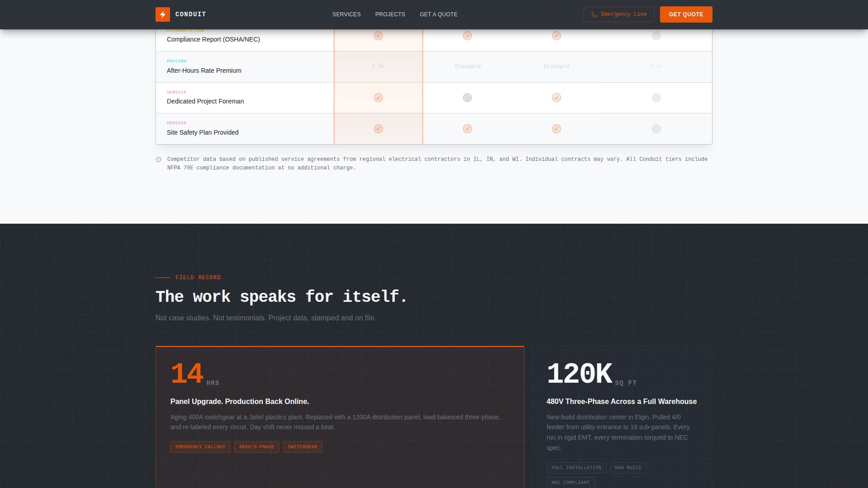Click the faint 2-3× value in After-Hours row
The image size is (868, 488).
[x=656, y=66]
